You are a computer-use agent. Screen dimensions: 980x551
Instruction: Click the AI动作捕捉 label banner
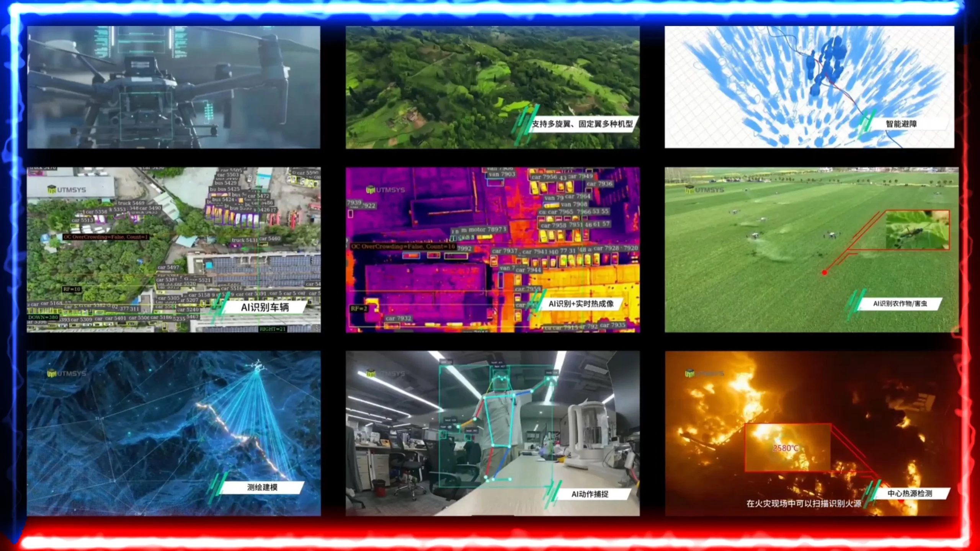[x=590, y=494]
